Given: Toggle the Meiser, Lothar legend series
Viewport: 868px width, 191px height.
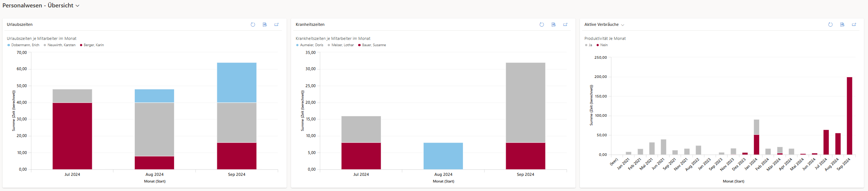Looking at the screenshot, I should coord(343,45).
